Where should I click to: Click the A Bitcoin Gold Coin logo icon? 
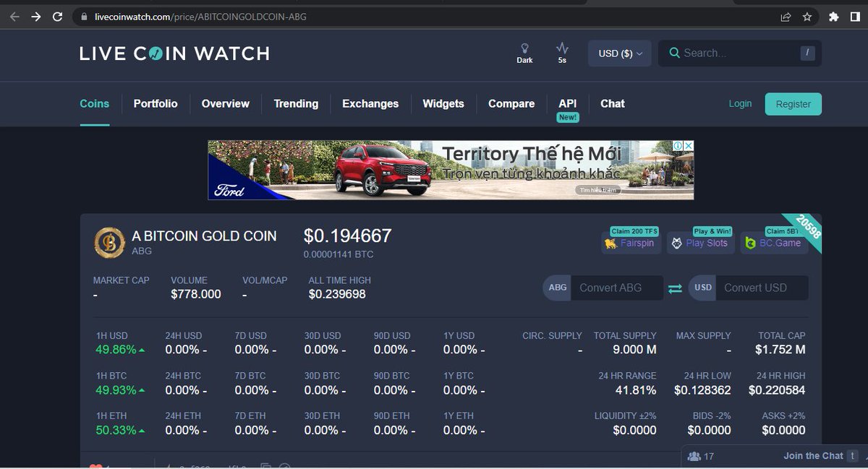pyautogui.click(x=109, y=243)
